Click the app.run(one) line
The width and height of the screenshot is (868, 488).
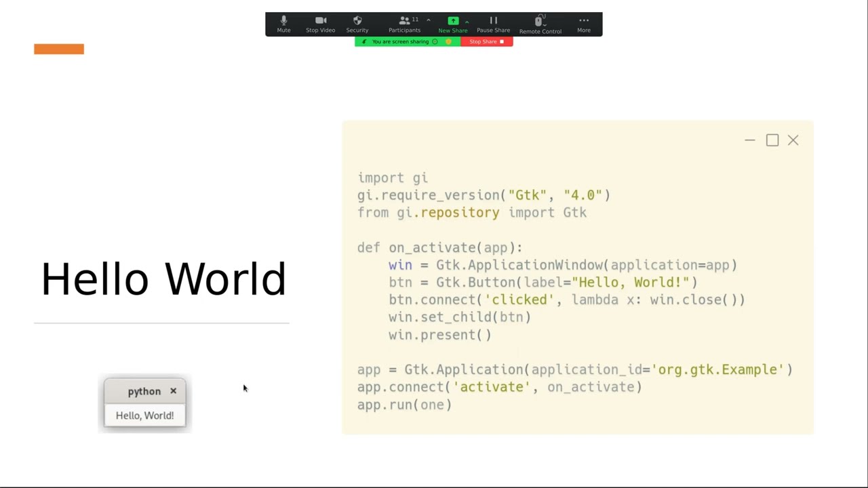point(404,405)
